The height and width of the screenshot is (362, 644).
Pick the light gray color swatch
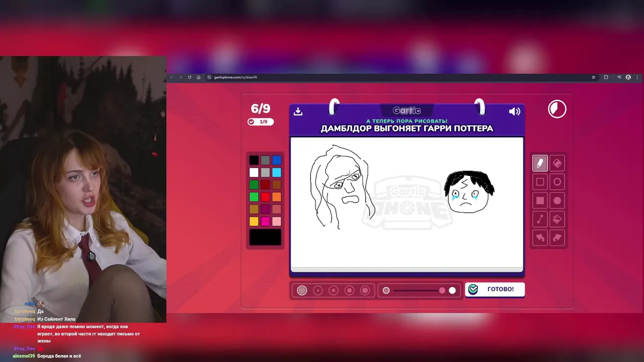(x=265, y=172)
